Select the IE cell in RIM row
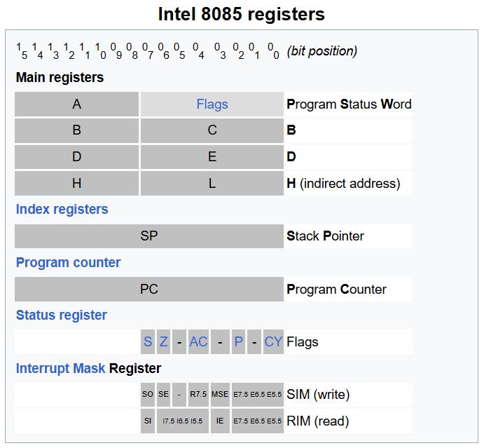This screenshot has width=484, height=448. pyautogui.click(x=220, y=421)
